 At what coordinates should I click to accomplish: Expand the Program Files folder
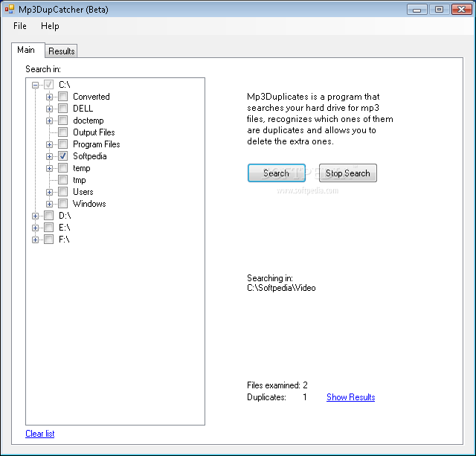(50, 144)
